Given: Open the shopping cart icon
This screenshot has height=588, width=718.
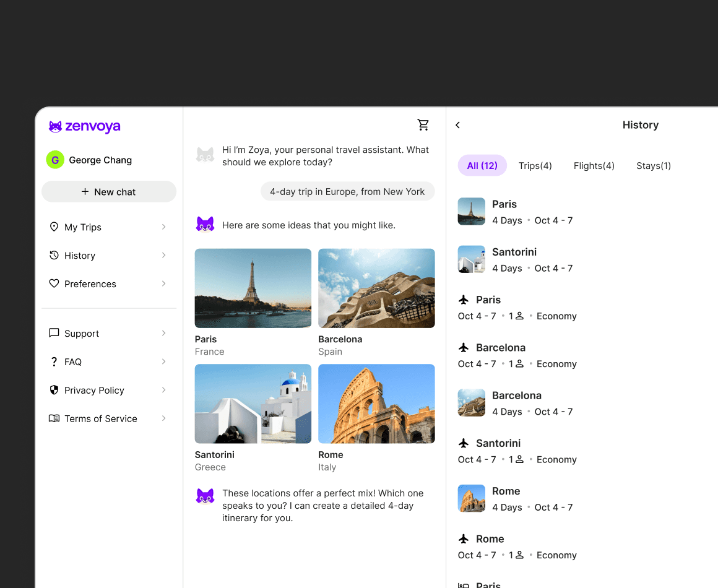Looking at the screenshot, I should pos(423,124).
